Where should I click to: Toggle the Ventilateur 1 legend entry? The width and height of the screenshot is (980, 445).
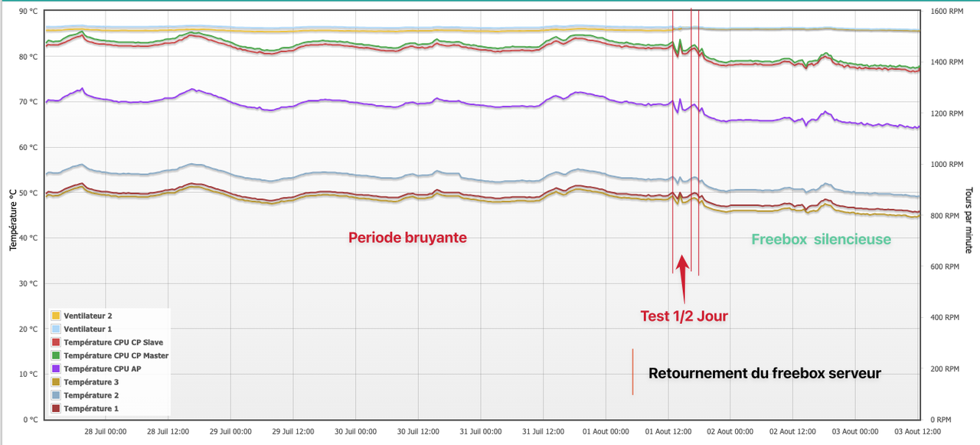pos(81,329)
